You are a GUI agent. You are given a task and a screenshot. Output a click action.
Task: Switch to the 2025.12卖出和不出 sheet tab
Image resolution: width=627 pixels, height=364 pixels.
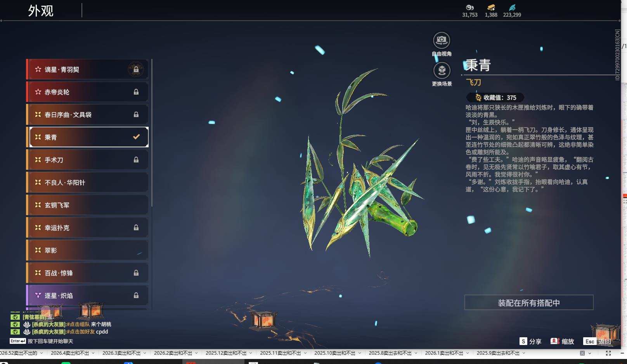coord(226,353)
